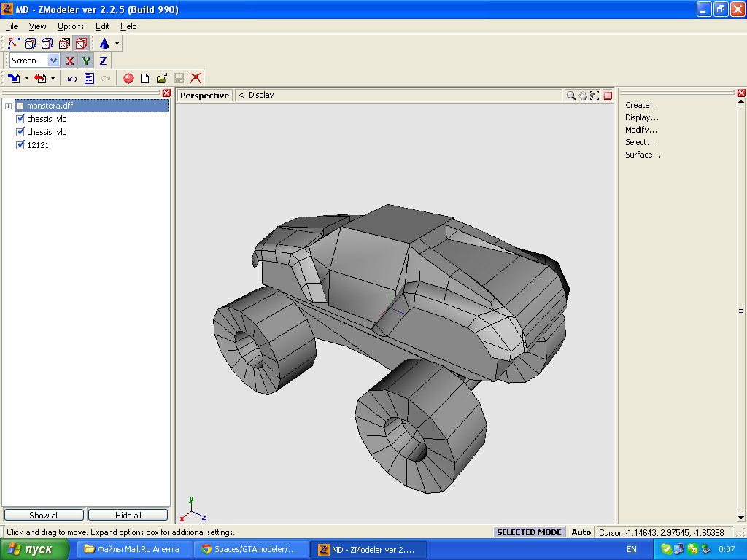Image resolution: width=747 pixels, height=560 pixels.
Task: Click the red record sphere icon
Action: 128,78
